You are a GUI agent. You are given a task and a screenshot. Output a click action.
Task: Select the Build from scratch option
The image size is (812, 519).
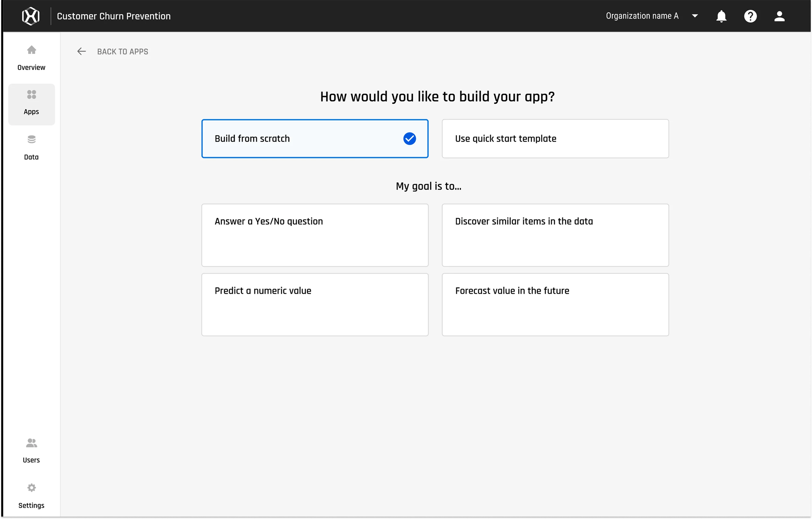click(315, 139)
